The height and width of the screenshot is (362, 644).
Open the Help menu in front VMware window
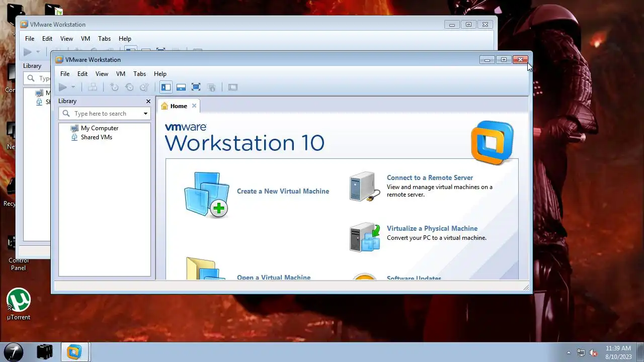tap(160, 74)
